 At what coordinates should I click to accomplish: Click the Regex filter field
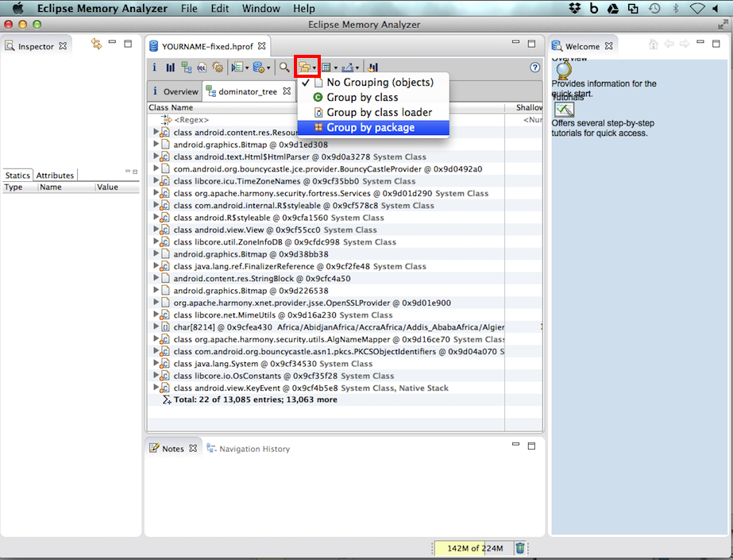[191, 120]
